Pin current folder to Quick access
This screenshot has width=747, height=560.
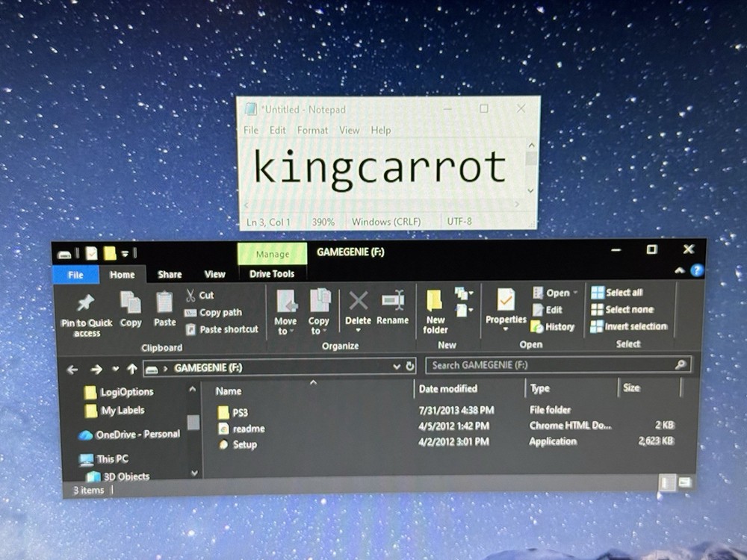coord(84,311)
